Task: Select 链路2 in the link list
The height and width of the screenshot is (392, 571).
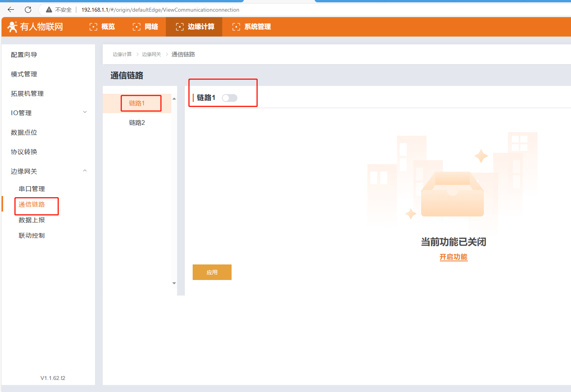Action: [x=137, y=123]
